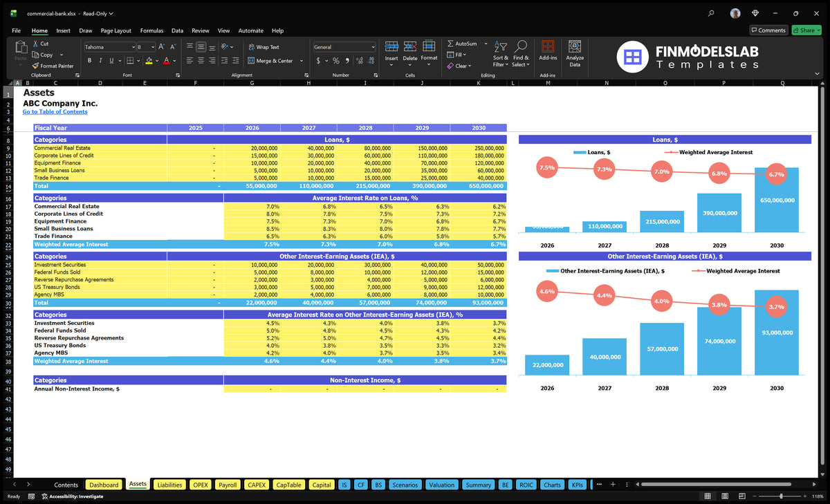Switch to the Liabilities sheet tab
Screen dimensions: 830x504
click(170, 485)
